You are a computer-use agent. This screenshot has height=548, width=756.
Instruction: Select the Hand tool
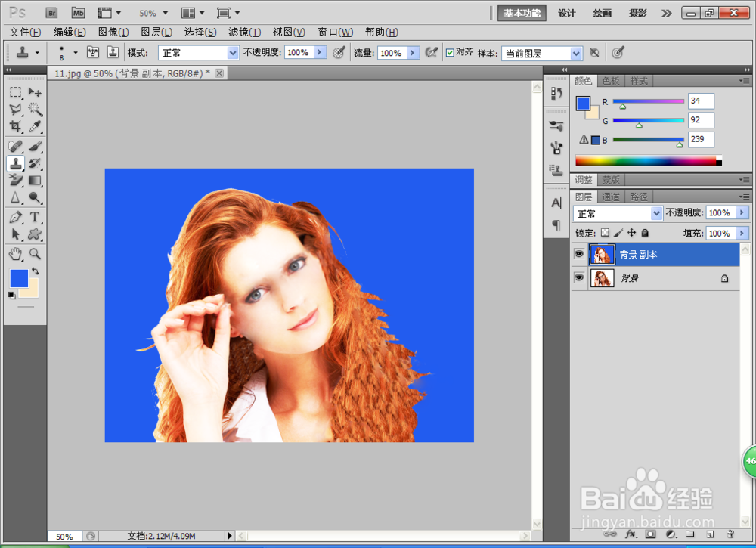click(15, 253)
